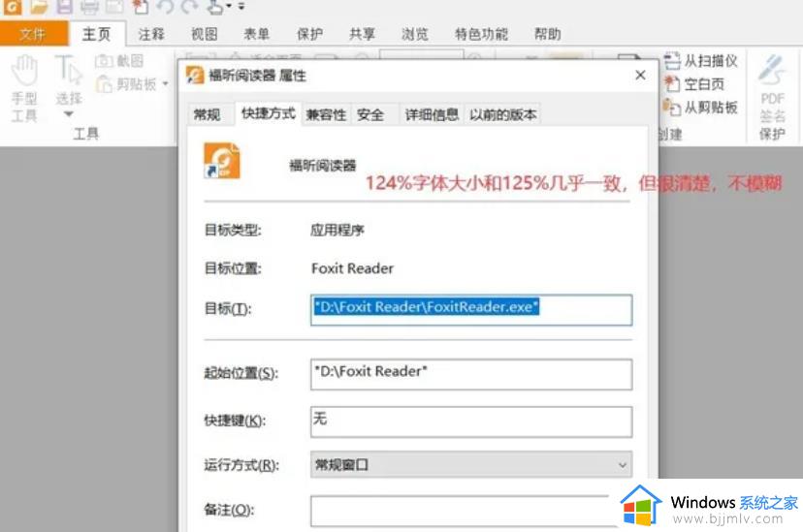The image size is (803, 532).
Task: Open the 帮助 help tab
Action: click(x=548, y=34)
